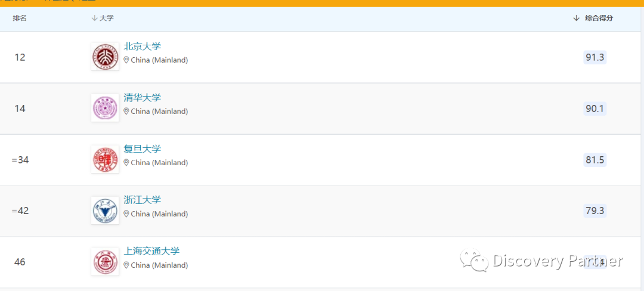This screenshot has width=644, height=291.
Task: Open the 清华大学 link
Action: tap(143, 98)
